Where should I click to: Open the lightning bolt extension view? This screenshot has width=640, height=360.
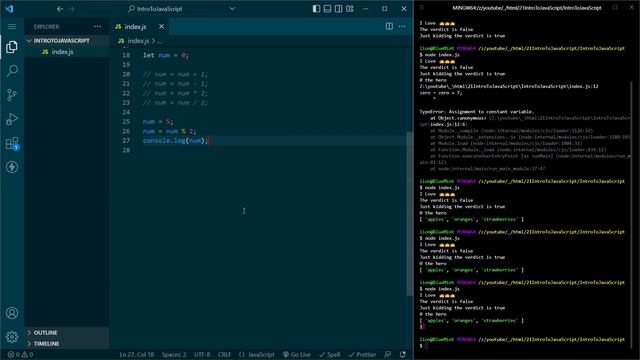(12, 167)
